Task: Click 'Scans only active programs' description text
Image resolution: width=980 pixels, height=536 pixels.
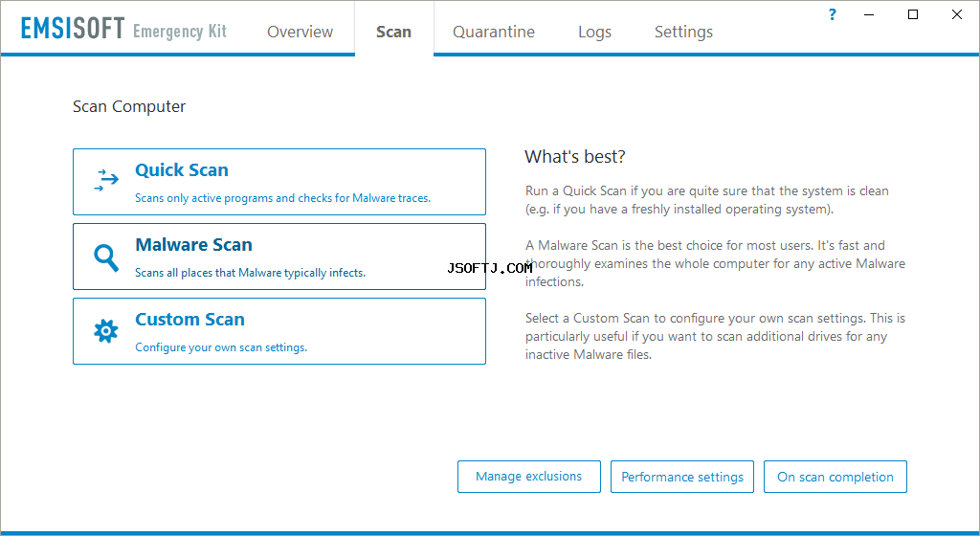Action: tap(282, 198)
